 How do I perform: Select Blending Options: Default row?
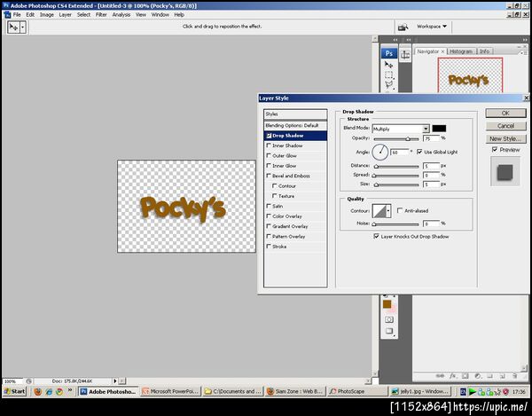pos(295,126)
